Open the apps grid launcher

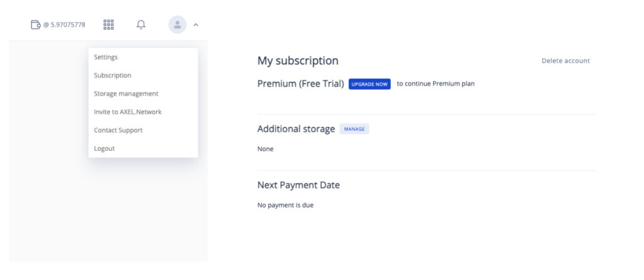(x=108, y=25)
